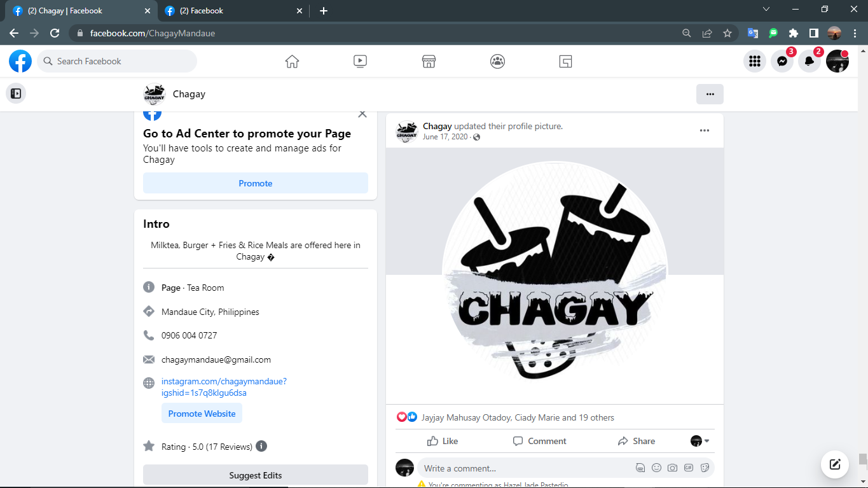The width and height of the screenshot is (868, 488).
Task: Open the Google Translate extension icon
Action: tap(753, 33)
